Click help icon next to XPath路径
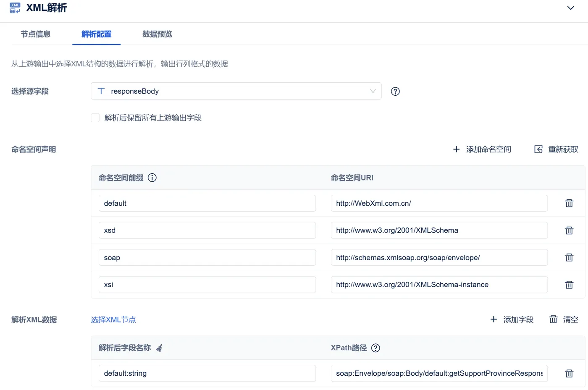 point(376,348)
